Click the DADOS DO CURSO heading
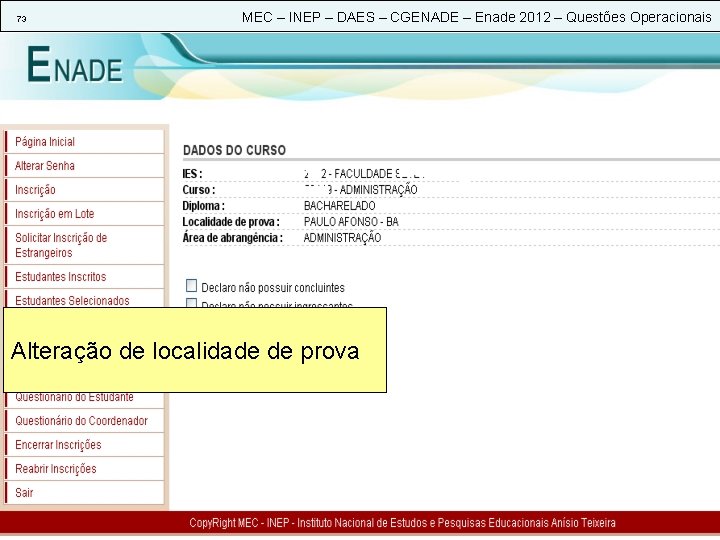720x540 pixels. click(234, 150)
